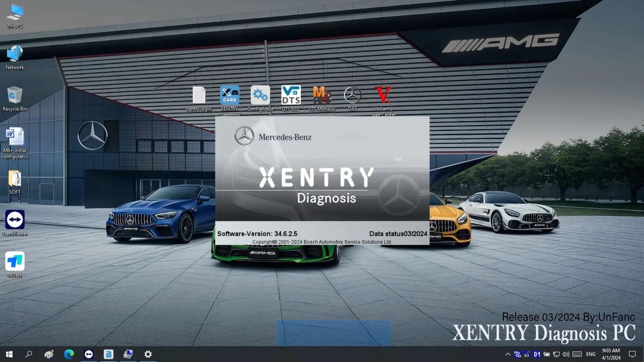Image resolution: width=644 pixels, height=362 pixels.
Task: Switch to TeamViewer in the taskbar
Action: click(89, 354)
